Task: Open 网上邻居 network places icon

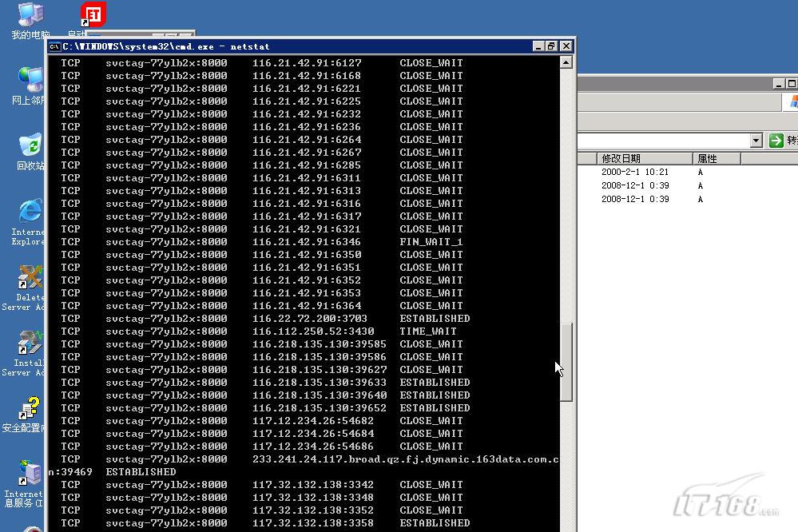Action: (x=30, y=81)
